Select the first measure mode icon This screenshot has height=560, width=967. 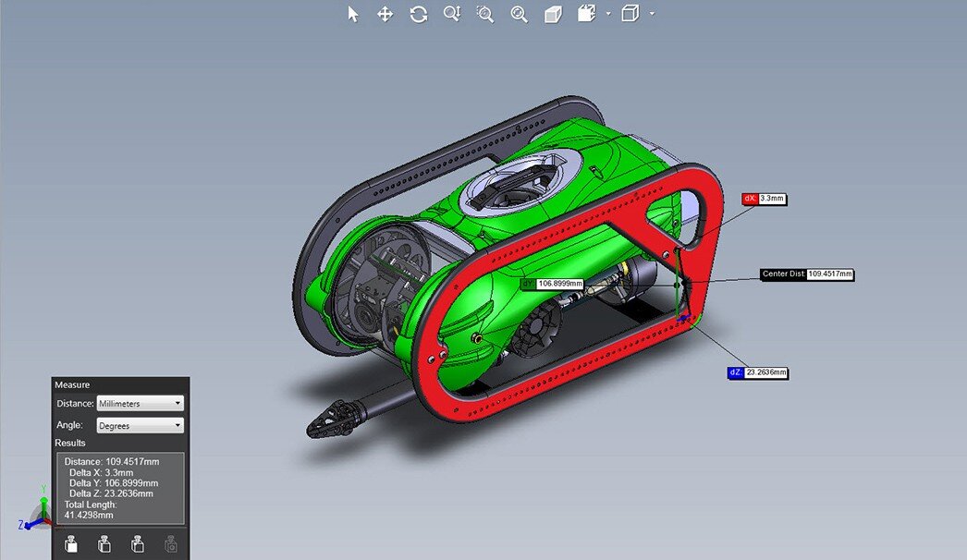pyautogui.click(x=70, y=544)
